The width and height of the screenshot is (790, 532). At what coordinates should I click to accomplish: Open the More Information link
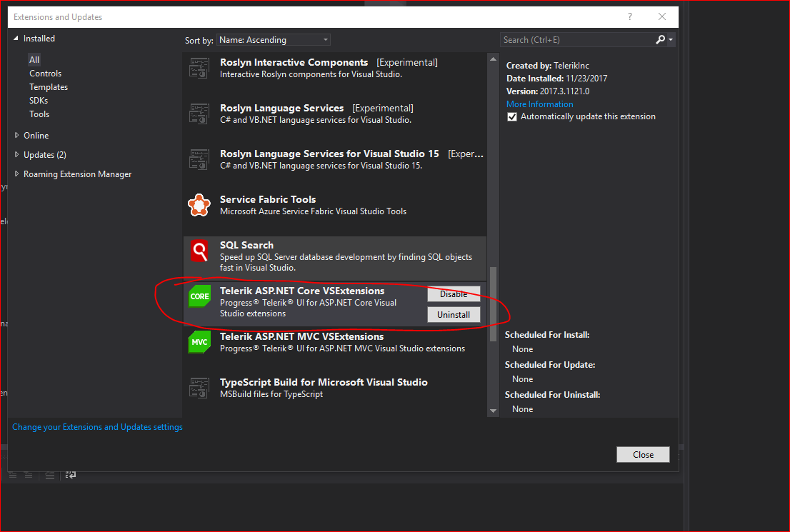pyautogui.click(x=539, y=104)
